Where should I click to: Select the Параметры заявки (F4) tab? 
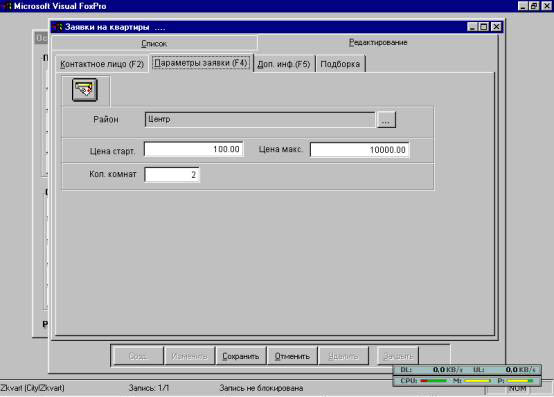201,63
